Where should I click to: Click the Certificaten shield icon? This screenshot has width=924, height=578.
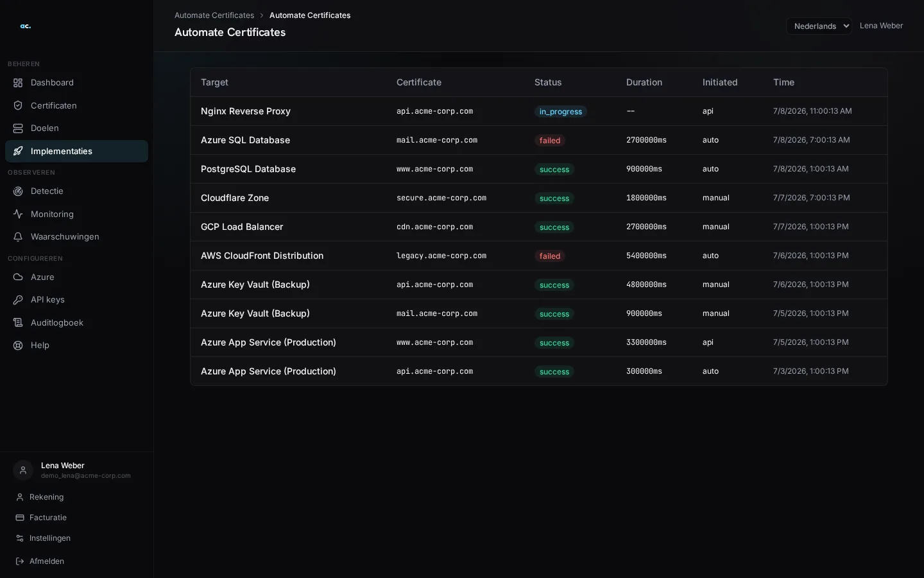[18, 105]
